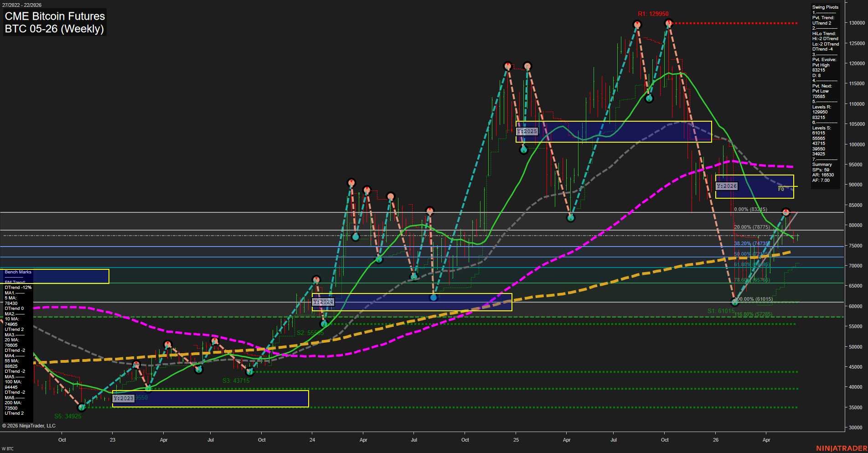The image size is (868, 453).
Task: Select the '10 MA:' label
Action: tap(11, 319)
